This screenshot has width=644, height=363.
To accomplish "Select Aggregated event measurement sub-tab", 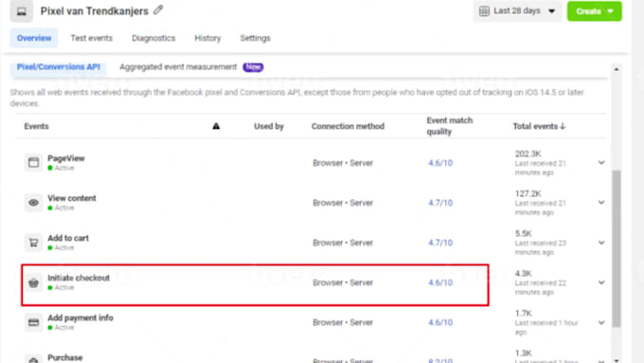I will pyautogui.click(x=178, y=67).
